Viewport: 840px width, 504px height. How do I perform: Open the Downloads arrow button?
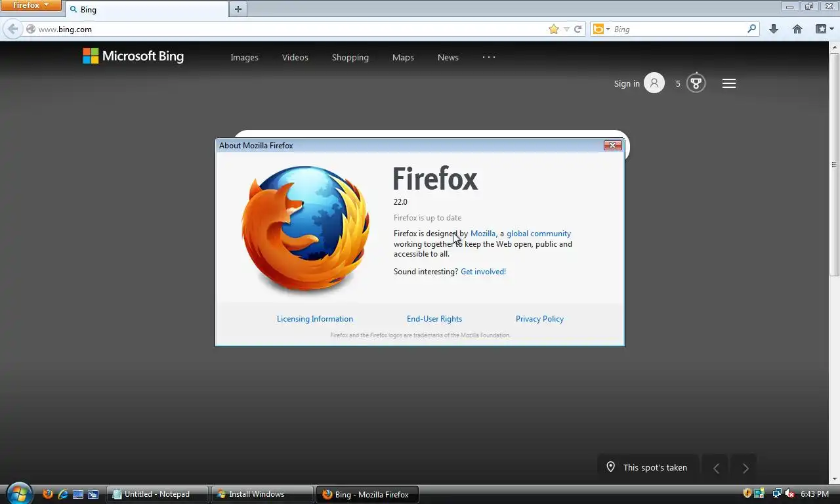pos(774,29)
